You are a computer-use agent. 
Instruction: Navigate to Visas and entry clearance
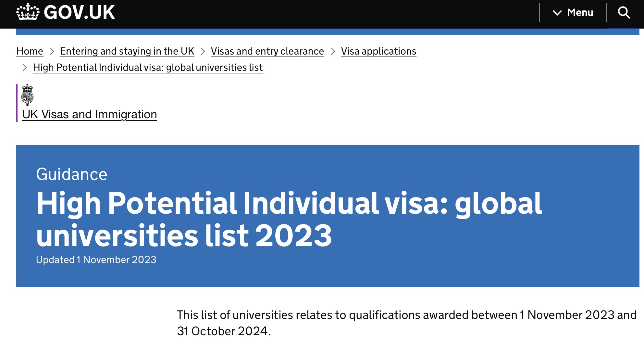(267, 51)
